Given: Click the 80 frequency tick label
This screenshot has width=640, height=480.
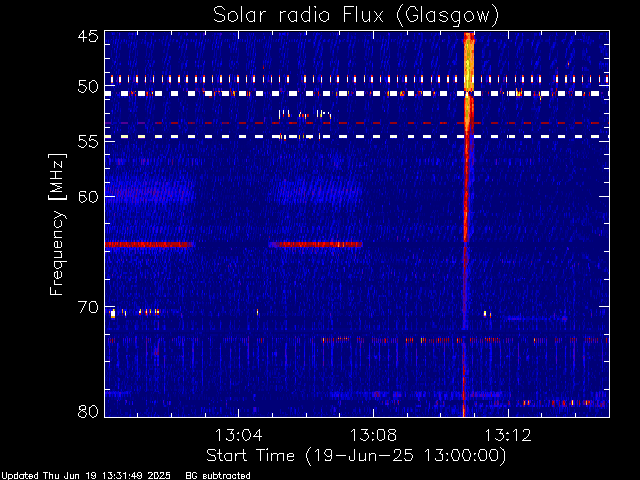Looking at the screenshot, I should (x=88, y=411).
